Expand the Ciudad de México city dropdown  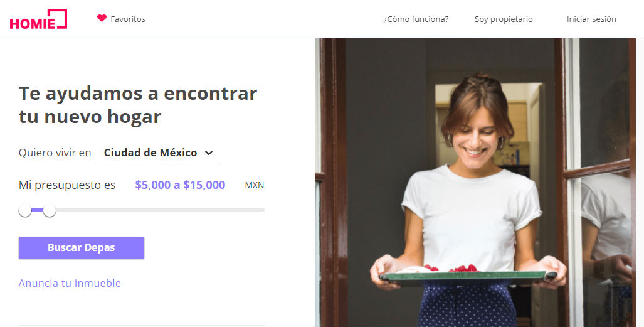tap(159, 153)
